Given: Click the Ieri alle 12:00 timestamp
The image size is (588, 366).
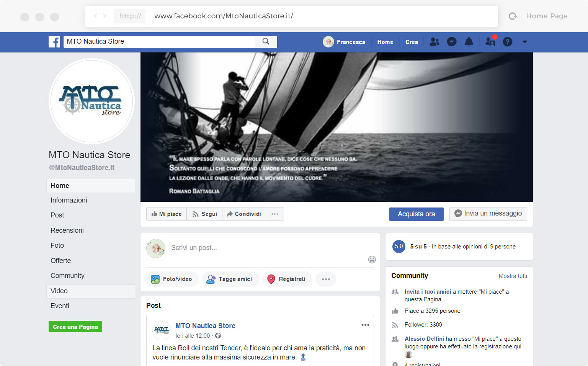Looking at the screenshot, I should click(x=193, y=336).
